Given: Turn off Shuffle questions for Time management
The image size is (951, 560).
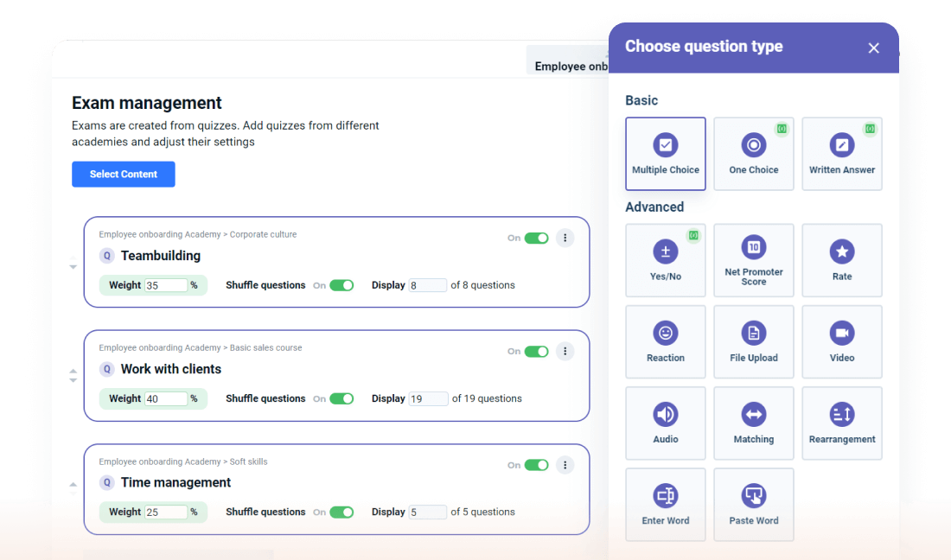Looking at the screenshot, I should point(341,512).
